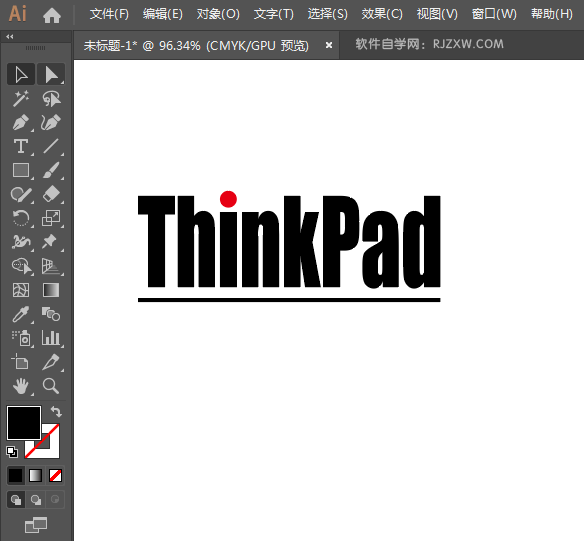Choose the Magic Wand tool
This screenshot has width=584, height=541.
pyautogui.click(x=20, y=98)
